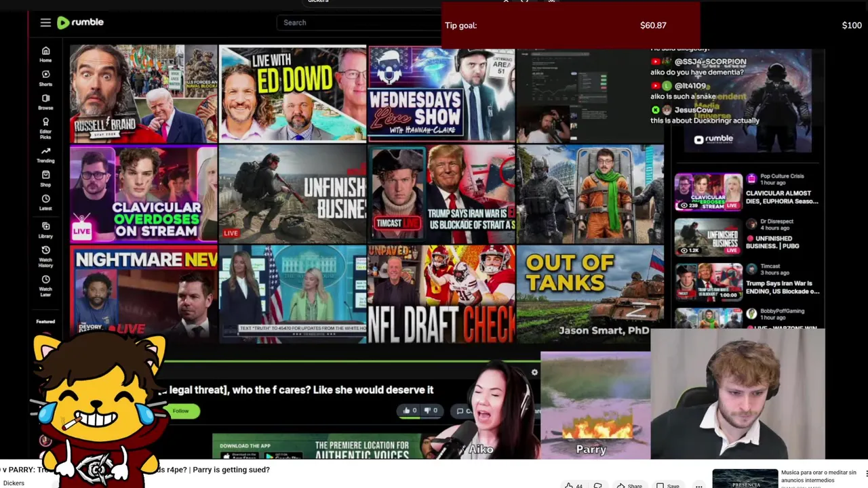Viewport: 868px width, 488px height.
Task: Open the NFL Draft Check thumbnail
Action: coord(441,294)
